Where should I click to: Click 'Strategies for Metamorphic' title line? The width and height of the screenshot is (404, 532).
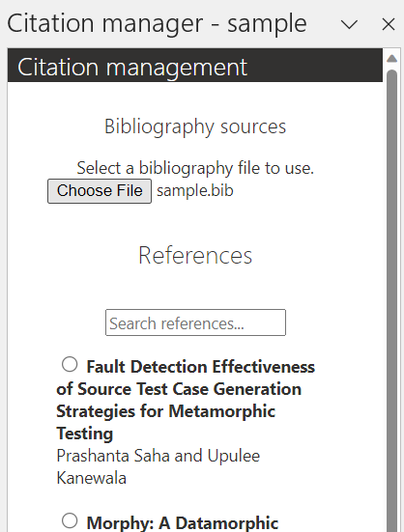click(x=165, y=411)
